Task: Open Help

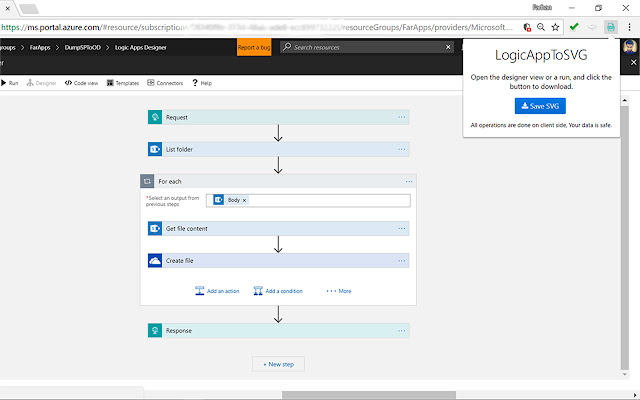Action: (x=202, y=83)
